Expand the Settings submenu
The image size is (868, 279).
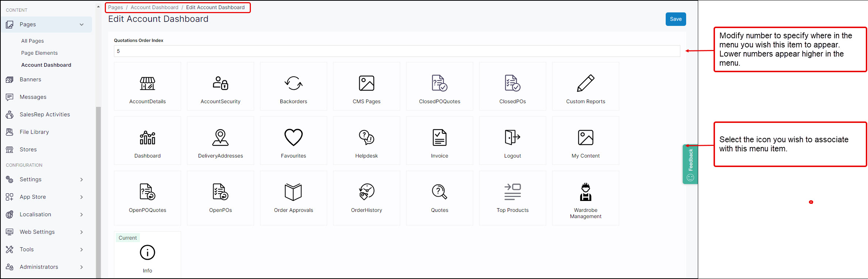[x=82, y=179]
